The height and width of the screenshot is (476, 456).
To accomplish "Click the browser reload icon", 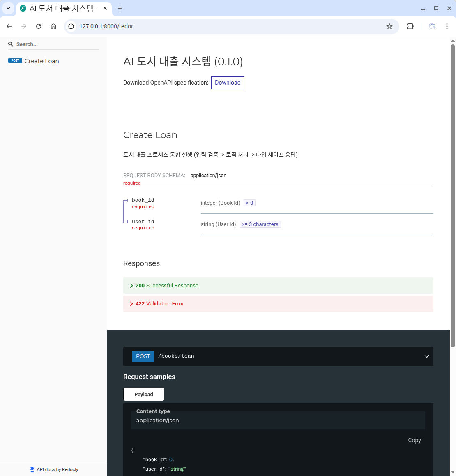I will coord(39,26).
